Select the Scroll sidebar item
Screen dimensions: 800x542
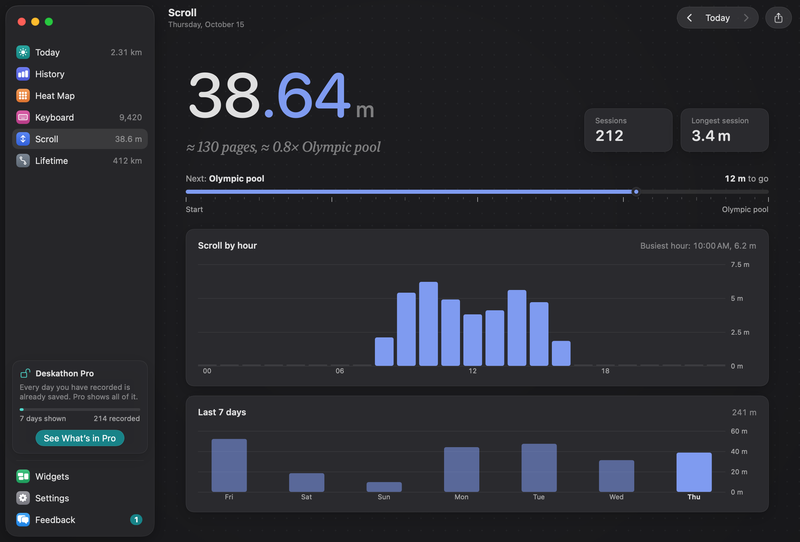[80, 139]
